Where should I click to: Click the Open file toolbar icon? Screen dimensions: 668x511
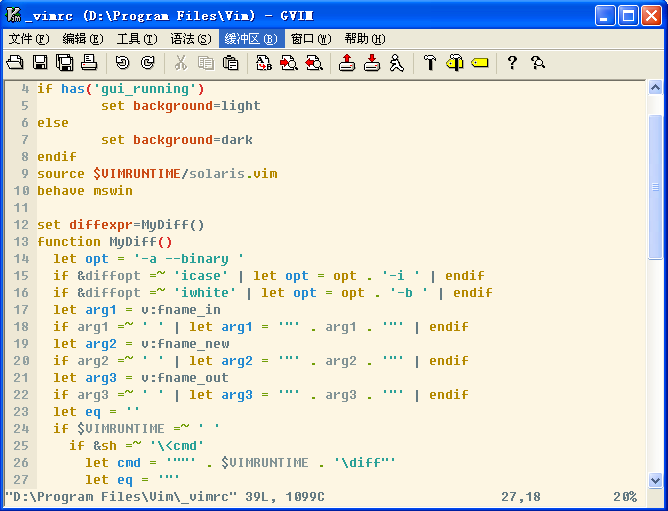[15, 63]
